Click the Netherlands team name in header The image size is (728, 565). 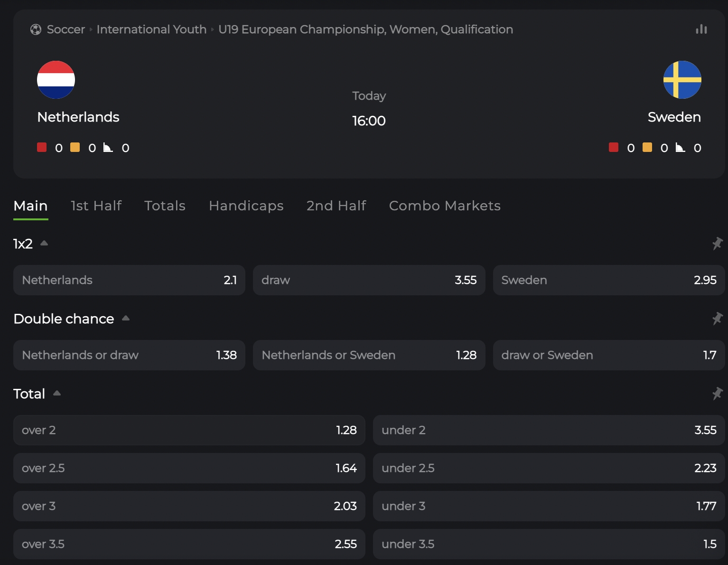(x=78, y=117)
